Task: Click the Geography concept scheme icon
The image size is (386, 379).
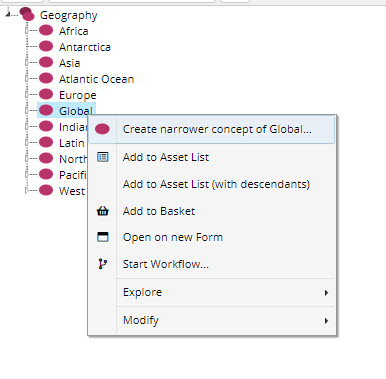Action: point(27,14)
